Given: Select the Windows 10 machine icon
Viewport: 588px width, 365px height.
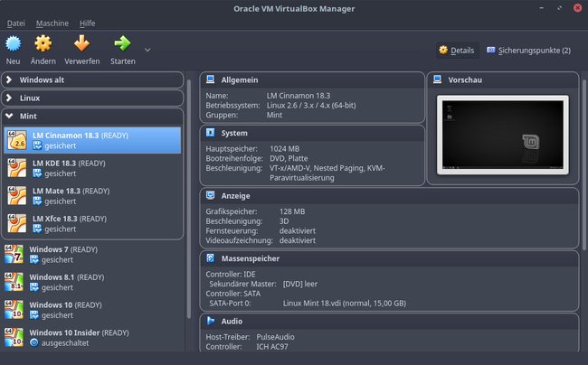Looking at the screenshot, I should pyautogui.click(x=14, y=310).
